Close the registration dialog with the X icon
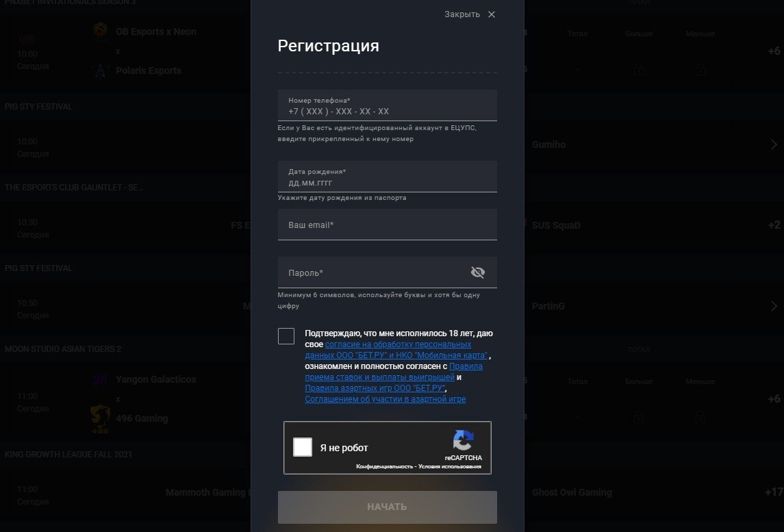Viewport: 784px width, 532px height. coord(492,14)
